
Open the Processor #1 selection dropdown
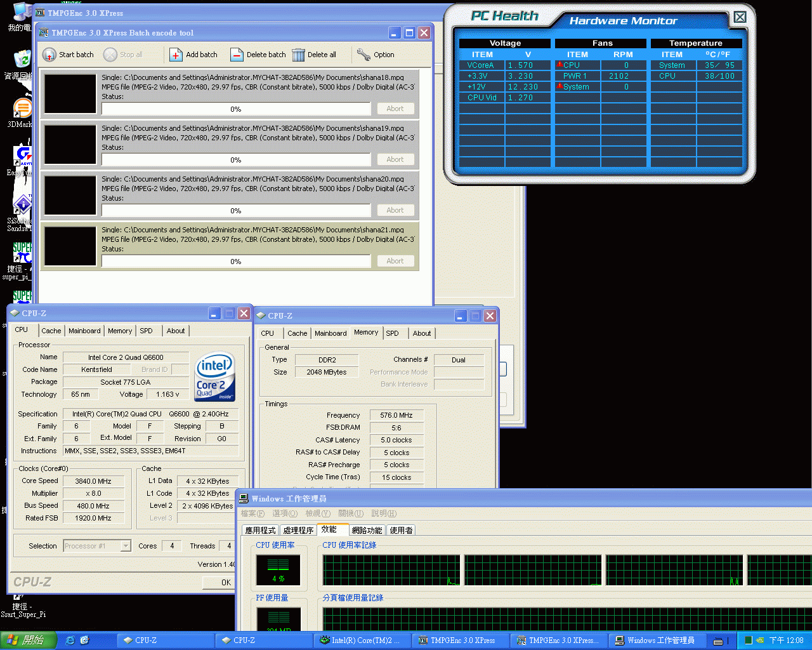click(126, 546)
